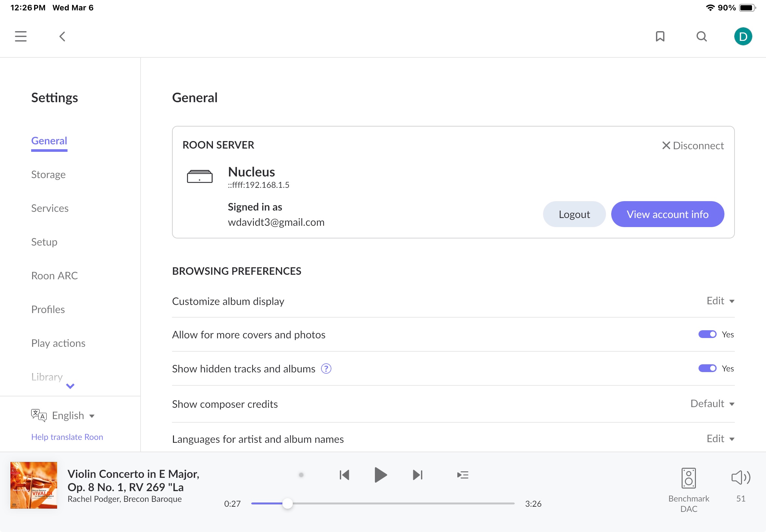Open the search magnifier icon
Screen dimensions: 766x532
click(702, 36)
